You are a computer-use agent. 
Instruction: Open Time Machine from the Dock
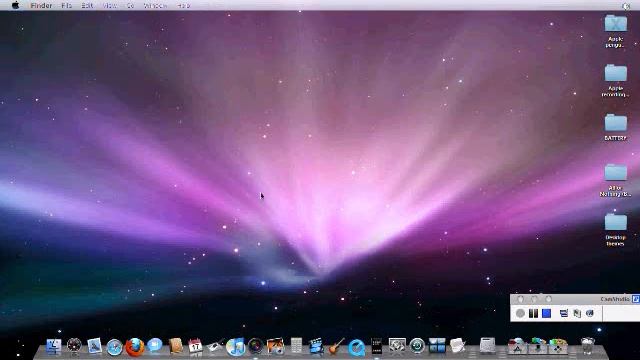click(417, 346)
